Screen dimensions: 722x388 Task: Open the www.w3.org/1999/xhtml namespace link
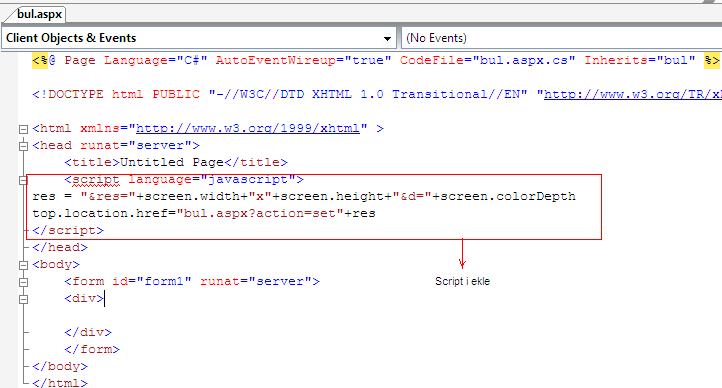(x=247, y=128)
